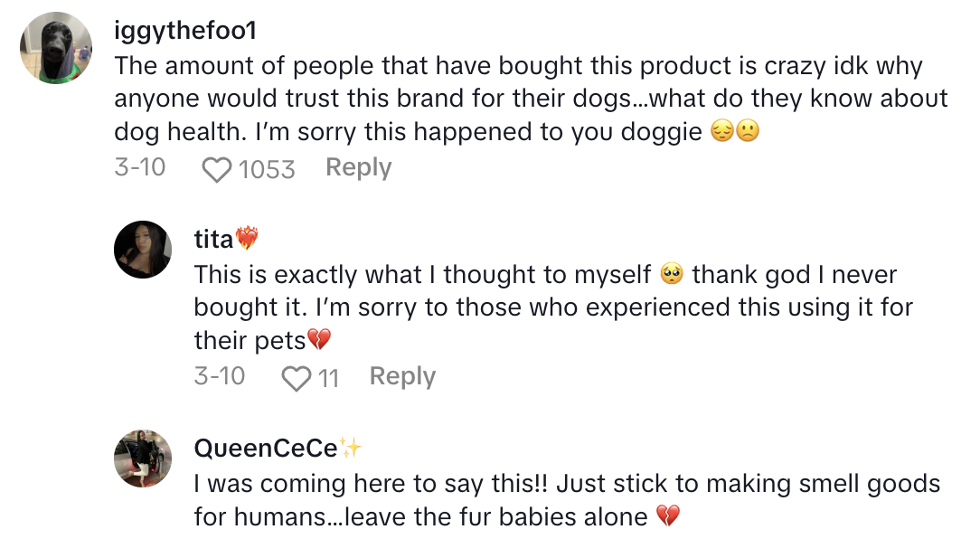Click tita's profile avatar
This screenshot has width=980, height=539.
point(143,250)
